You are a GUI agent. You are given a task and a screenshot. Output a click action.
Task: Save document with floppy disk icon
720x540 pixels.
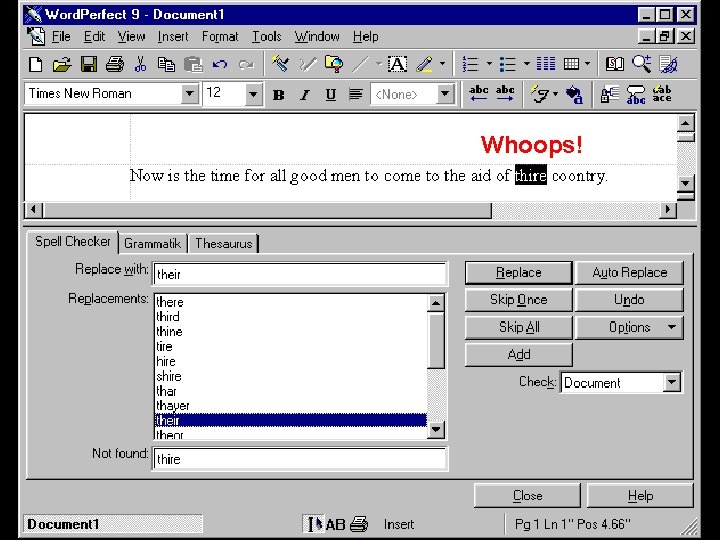[x=89, y=64]
